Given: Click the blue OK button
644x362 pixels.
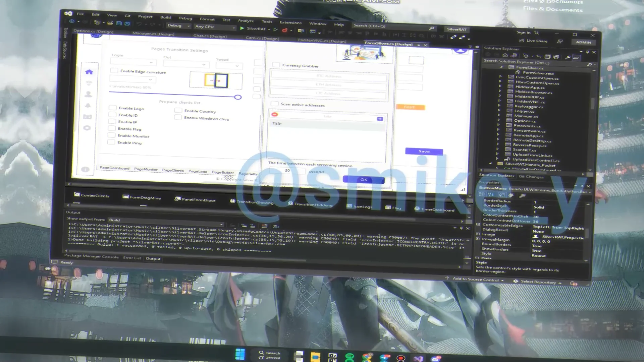Looking at the screenshot, I should tap(364, 180).
